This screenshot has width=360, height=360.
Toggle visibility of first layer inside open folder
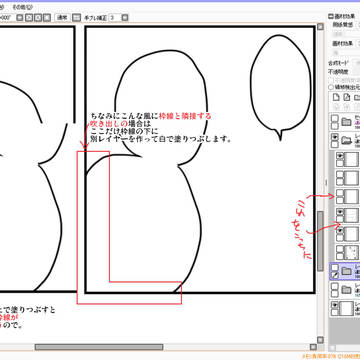[x=340, y=156]
